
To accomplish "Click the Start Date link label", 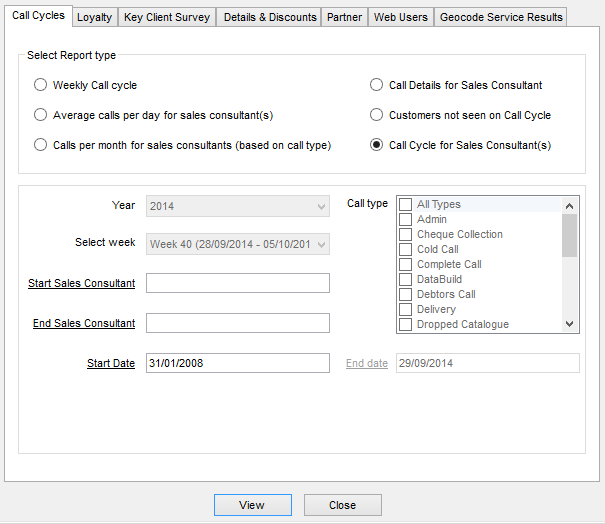I will coord(110,363).
